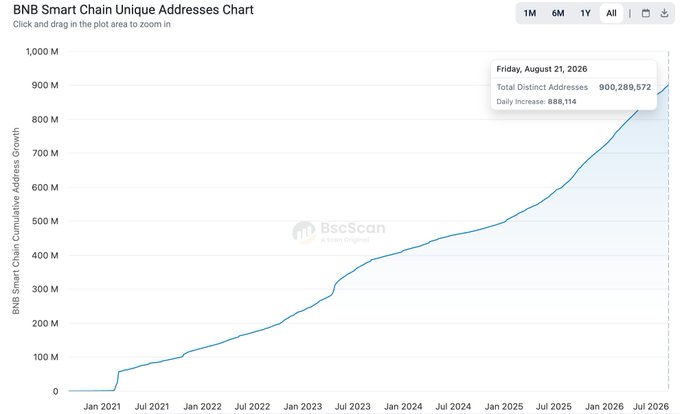Click the 100 M y-axis label
The height and width of the screenshot is (414, 680).
45,357
